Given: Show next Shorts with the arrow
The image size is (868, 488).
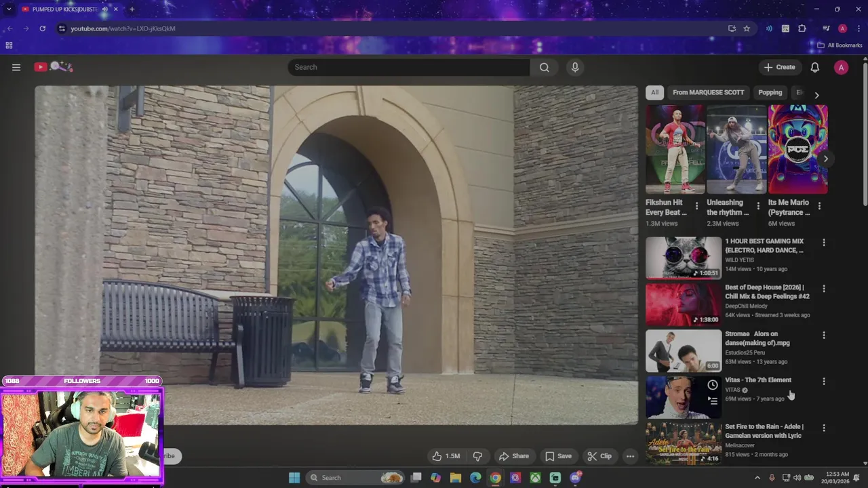Looking at the screenshot, I should (825, 159).
